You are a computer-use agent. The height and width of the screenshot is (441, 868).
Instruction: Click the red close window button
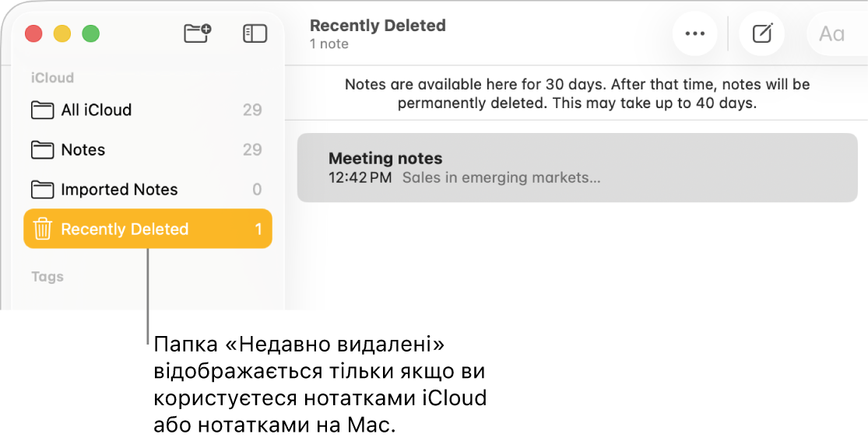click(33, 33)
